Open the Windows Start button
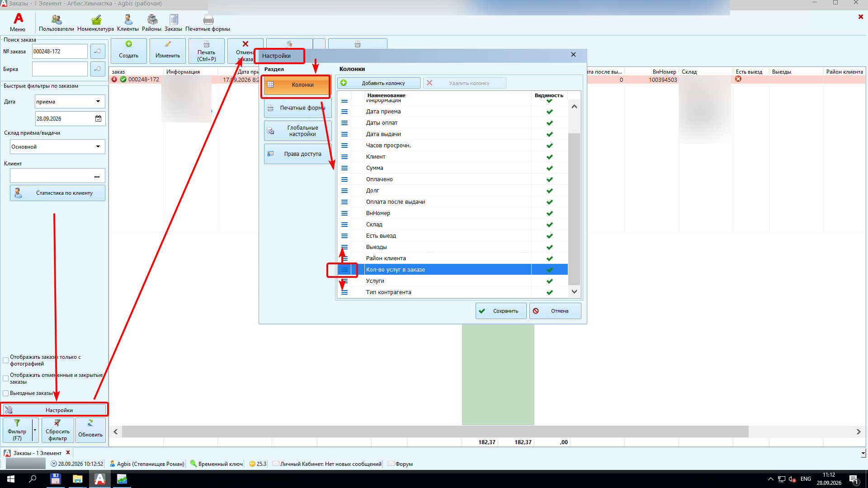Screen dimensions: 868x488 [x=11, y=479]
